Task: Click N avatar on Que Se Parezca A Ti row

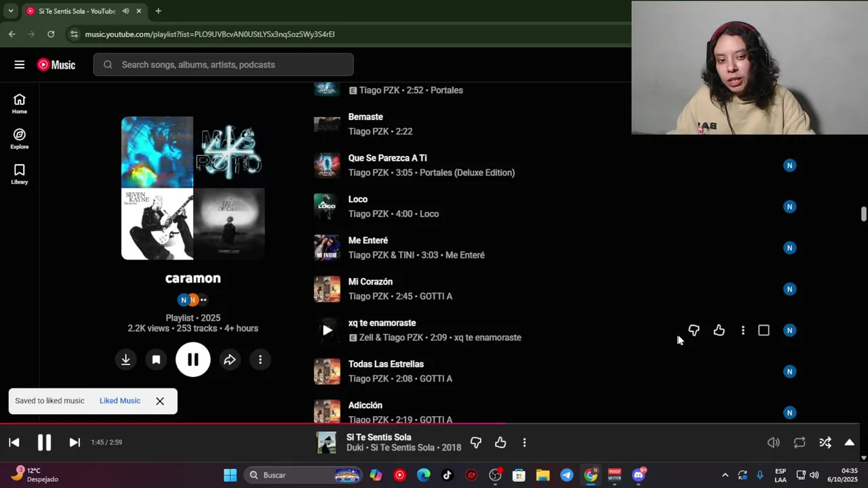Action: tap(789, 165)
